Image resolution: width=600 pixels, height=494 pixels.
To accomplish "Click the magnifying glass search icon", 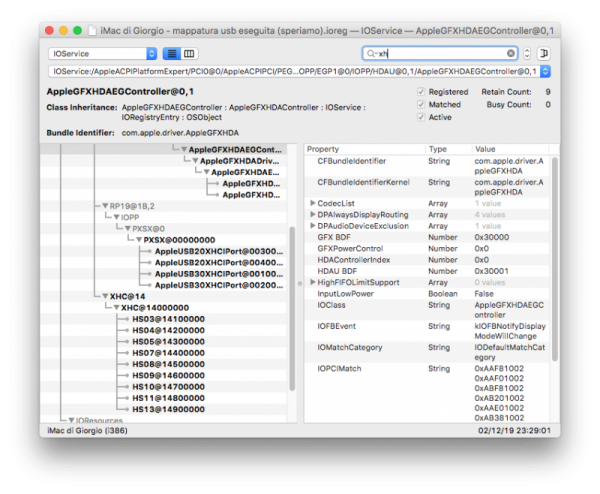I will pyautogui.click(x=372, y=53).
